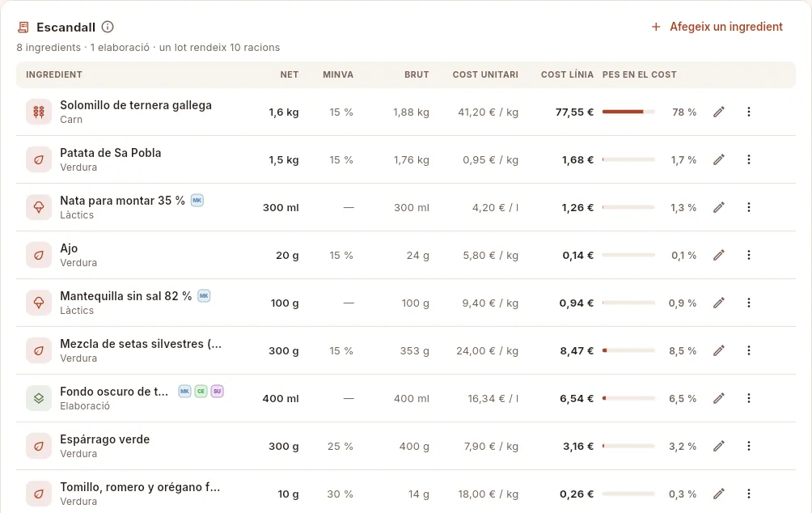Click the meat category icon for Solomillo
Screen dimensions: 812x513
coord(39,112)
